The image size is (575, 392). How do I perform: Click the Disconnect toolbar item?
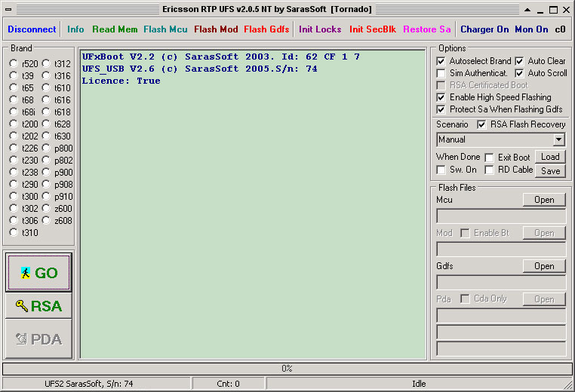(32, 29)
